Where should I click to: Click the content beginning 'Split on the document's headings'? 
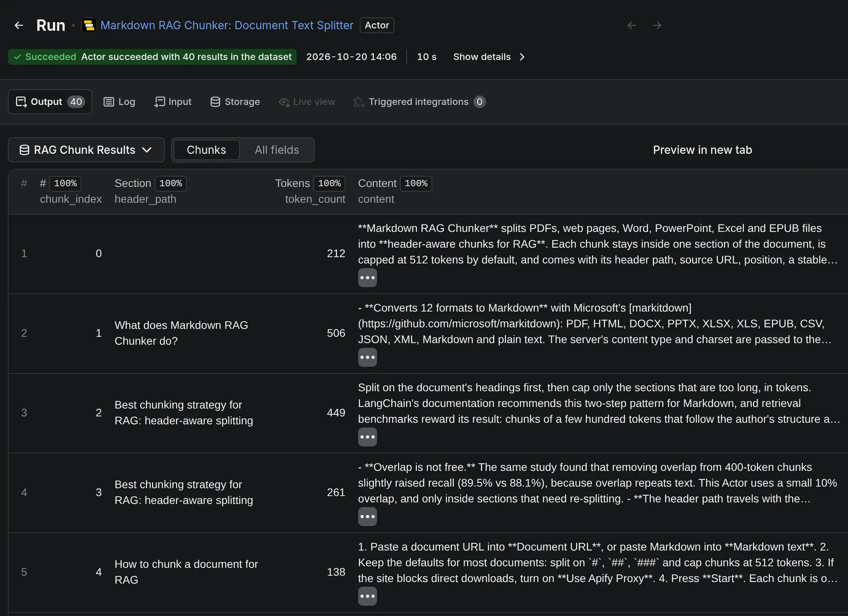point(599,403)
